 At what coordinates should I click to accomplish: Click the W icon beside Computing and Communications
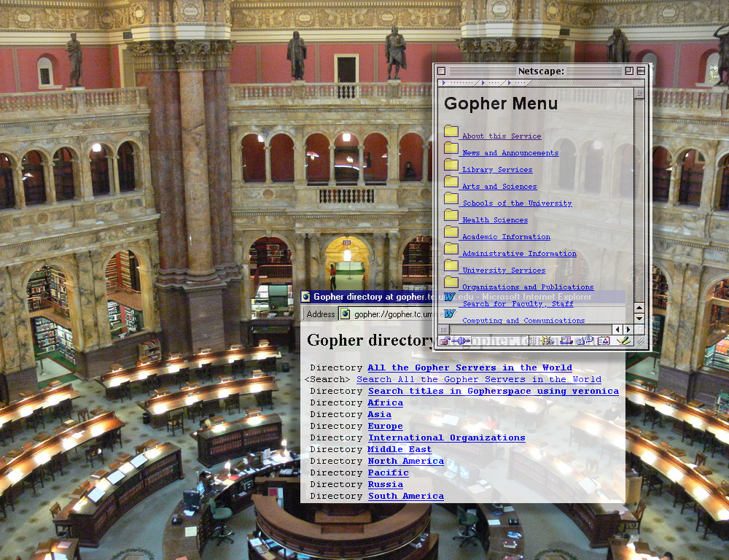450,314
